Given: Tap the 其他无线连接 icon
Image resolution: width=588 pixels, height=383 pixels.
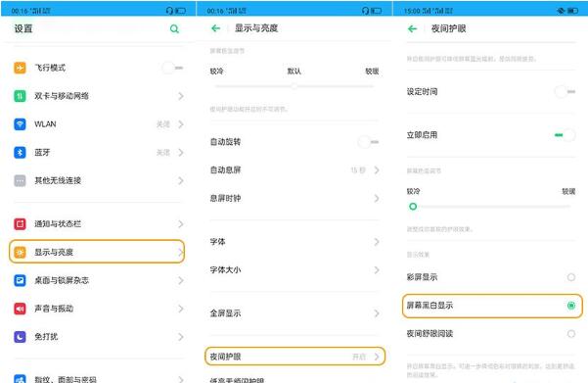Looking at the screenshot, I should point(20,180).
